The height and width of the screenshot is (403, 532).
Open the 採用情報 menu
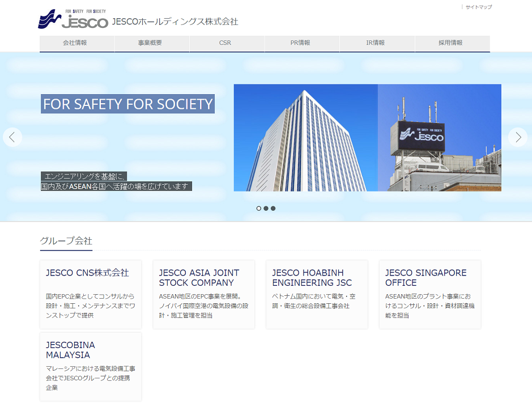(452, 44)
